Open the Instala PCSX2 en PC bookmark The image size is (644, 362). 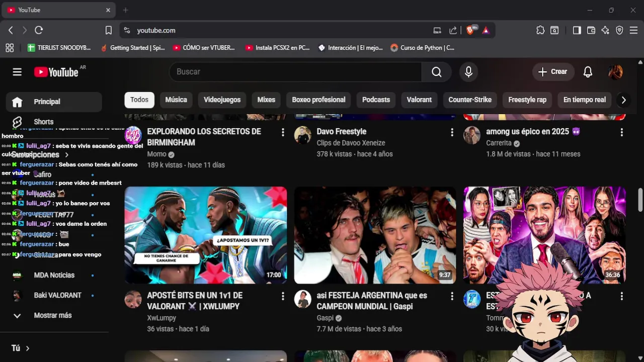coord(277,48)
